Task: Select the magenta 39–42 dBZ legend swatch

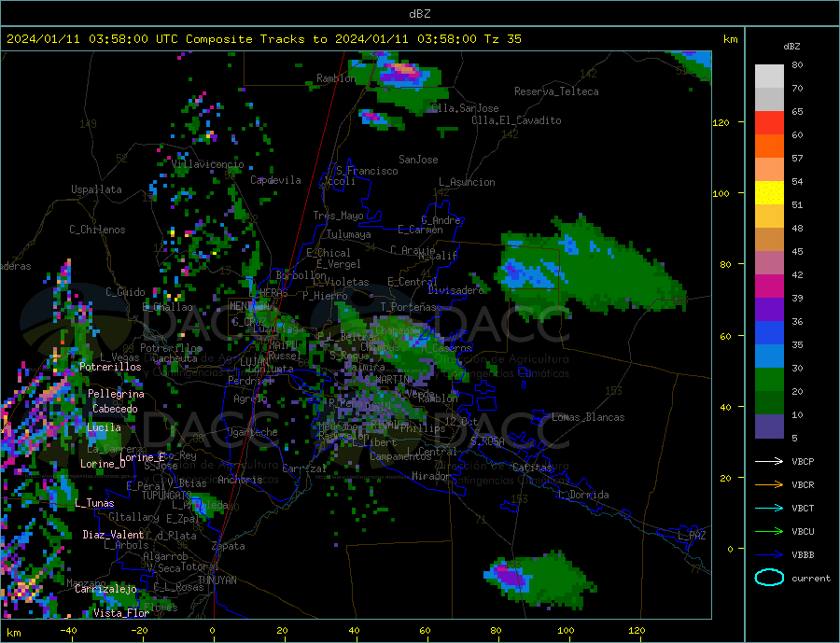Action: (x=769, y=287)
